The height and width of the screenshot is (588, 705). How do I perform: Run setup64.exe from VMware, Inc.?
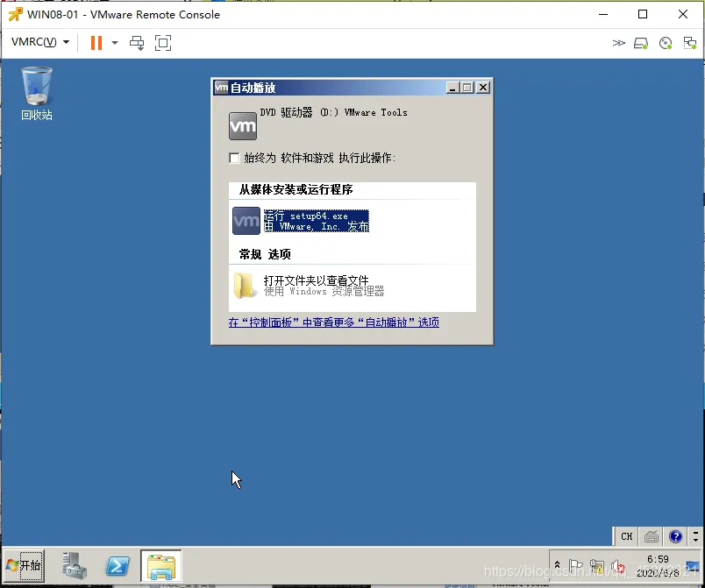(316, 221)
